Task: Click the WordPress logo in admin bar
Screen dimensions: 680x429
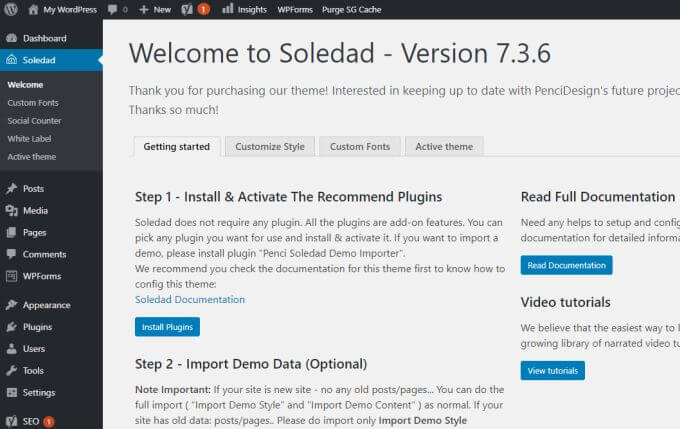Action: [11, 9]
